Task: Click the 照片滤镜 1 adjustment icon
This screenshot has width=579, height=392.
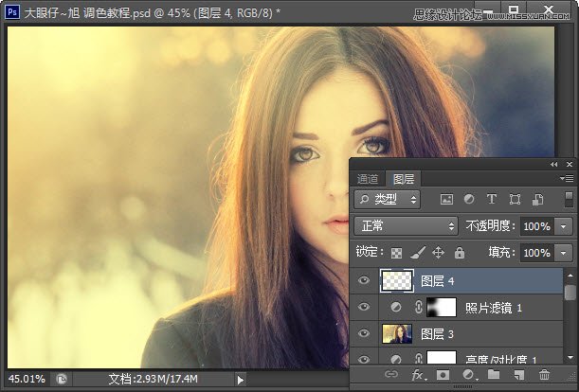Action: (x=396, y=307)
